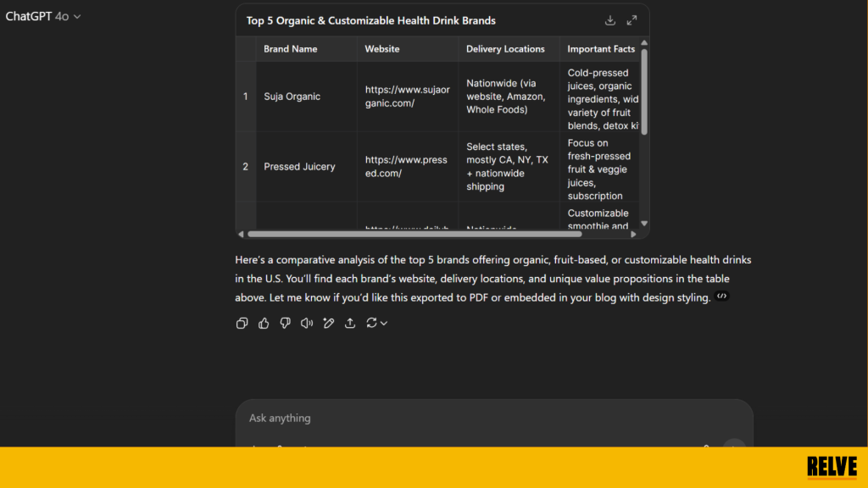Copy the response text
The image size is (868, 488).
pyautogui.click(x=242, y=323)
